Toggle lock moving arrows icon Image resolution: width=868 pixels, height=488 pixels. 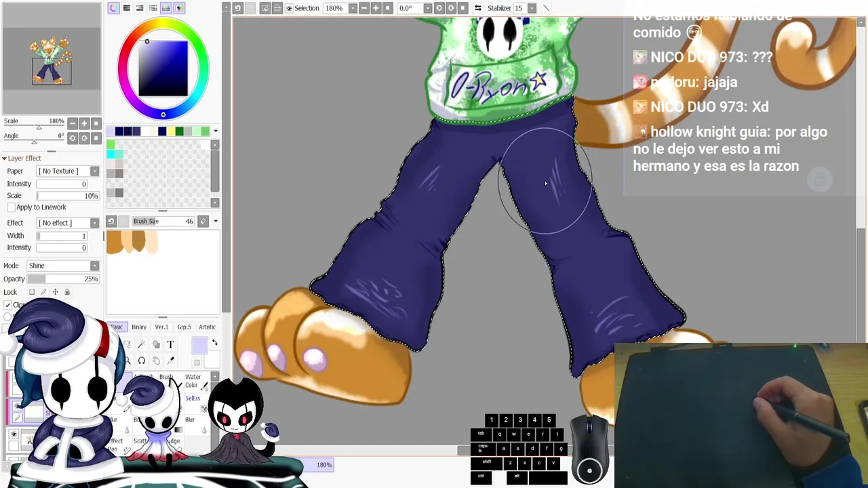(56, 292)
